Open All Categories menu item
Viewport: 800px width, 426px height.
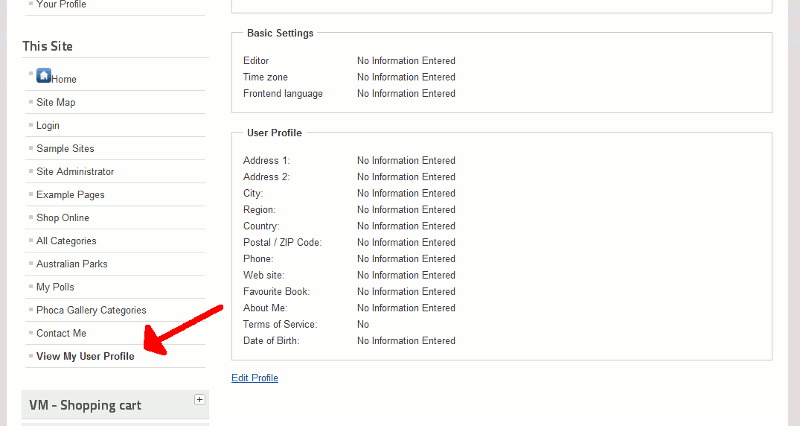[x=66, y=240]
